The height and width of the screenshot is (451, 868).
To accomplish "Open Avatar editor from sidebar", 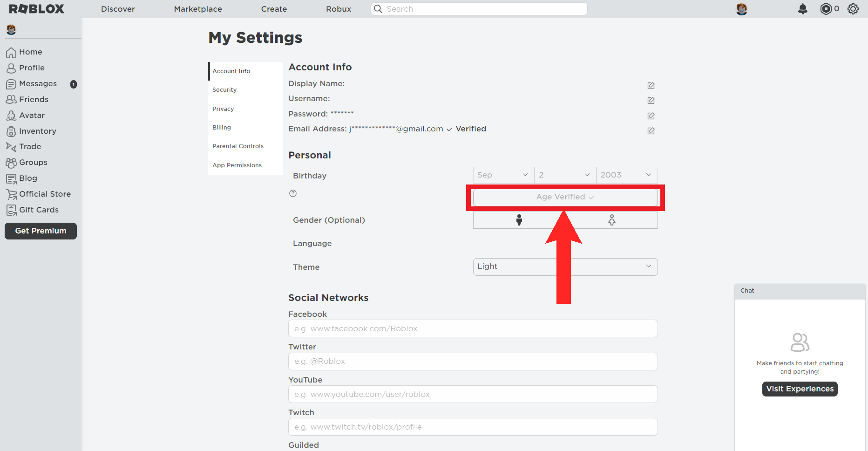I will pyautogui.click(x=26, y=116).
